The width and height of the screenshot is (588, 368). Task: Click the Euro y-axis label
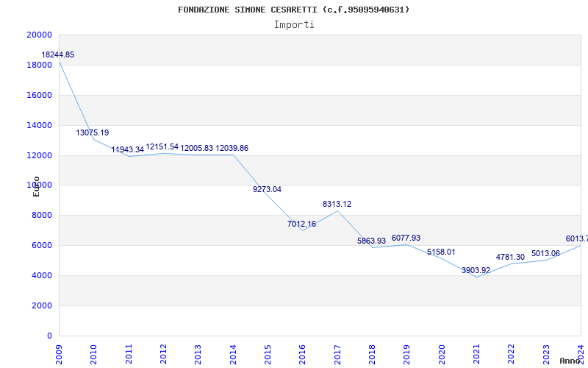(x=36, y=186)
